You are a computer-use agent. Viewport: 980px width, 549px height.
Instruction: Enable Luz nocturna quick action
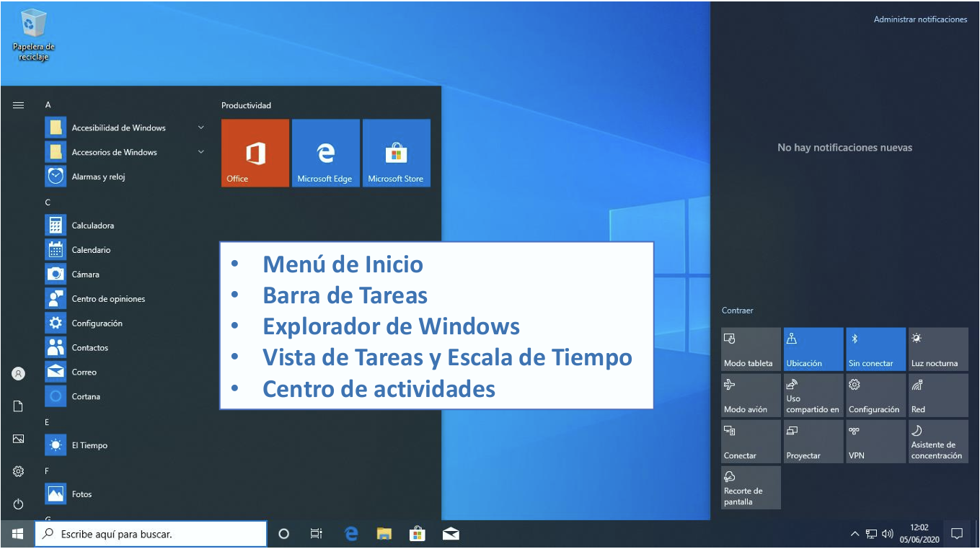[x=937, y=349]
